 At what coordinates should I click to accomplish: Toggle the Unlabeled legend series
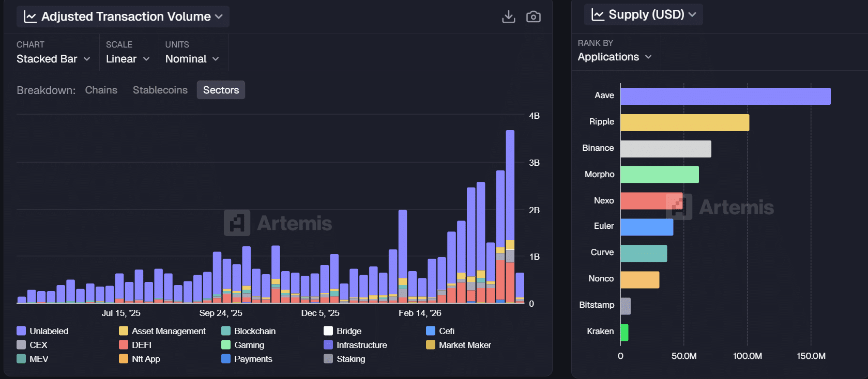pyautogui.click(x=42, y=331)
